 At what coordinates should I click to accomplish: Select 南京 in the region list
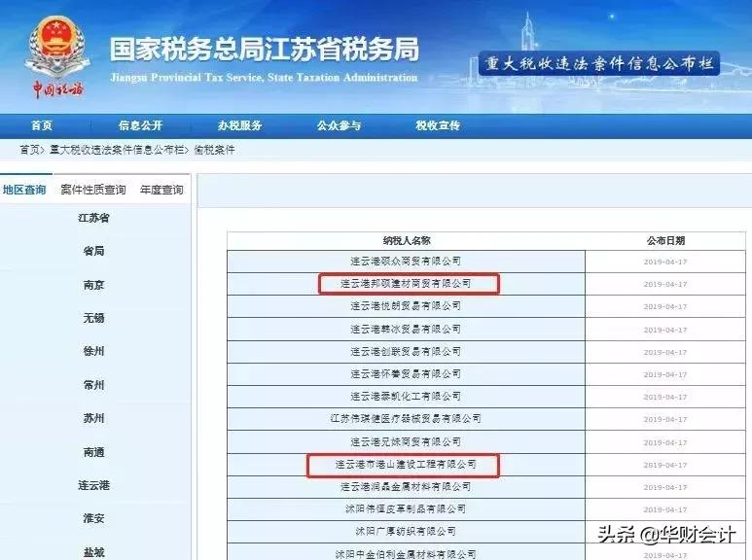point(94,285)
